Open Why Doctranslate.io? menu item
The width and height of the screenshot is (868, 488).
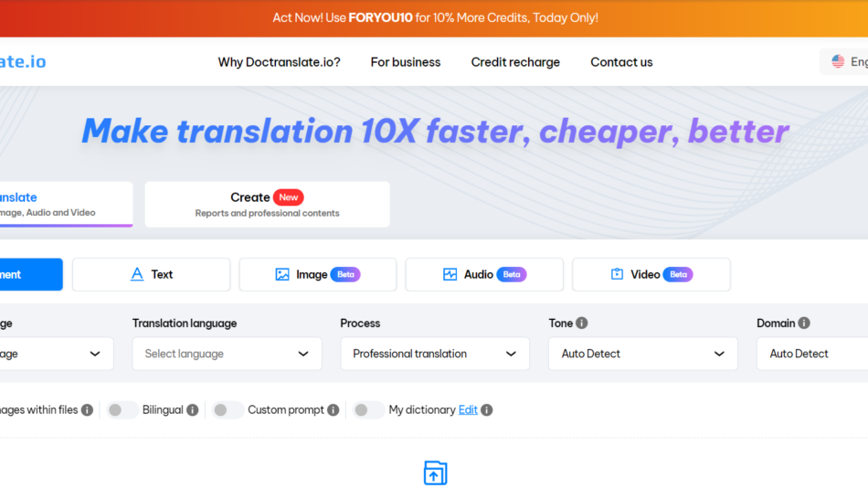[x=279, y=62]
